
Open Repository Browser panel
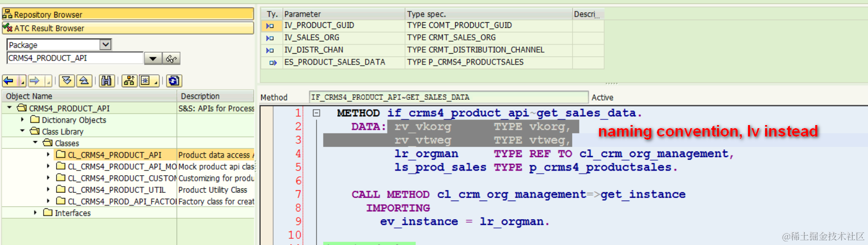[x=128, y=14]
